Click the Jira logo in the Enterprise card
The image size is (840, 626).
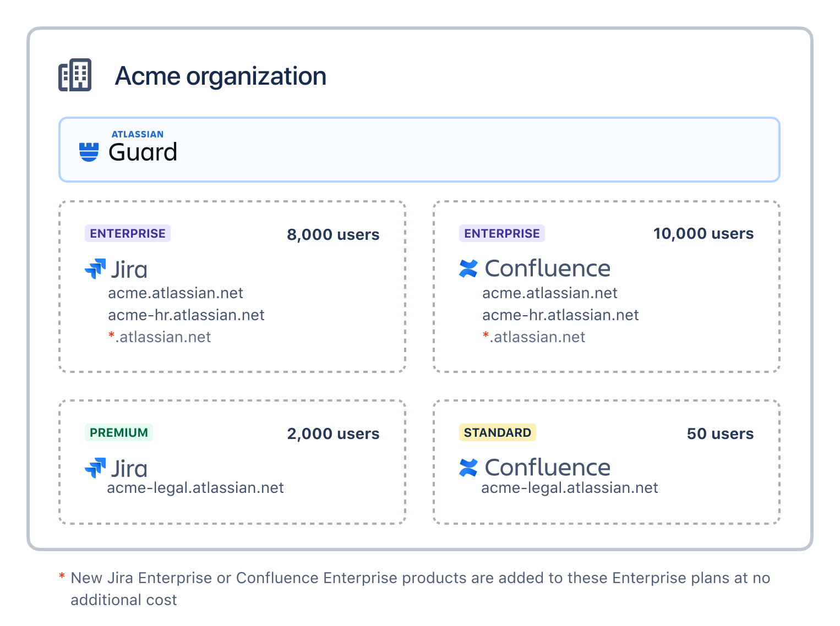tap(95, 269)
